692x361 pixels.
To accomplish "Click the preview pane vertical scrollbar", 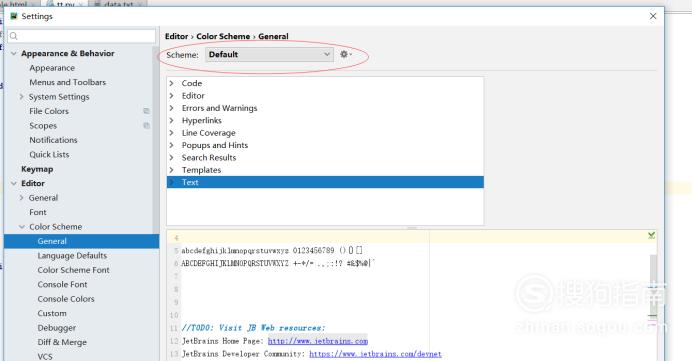I will tap(653, 287).
